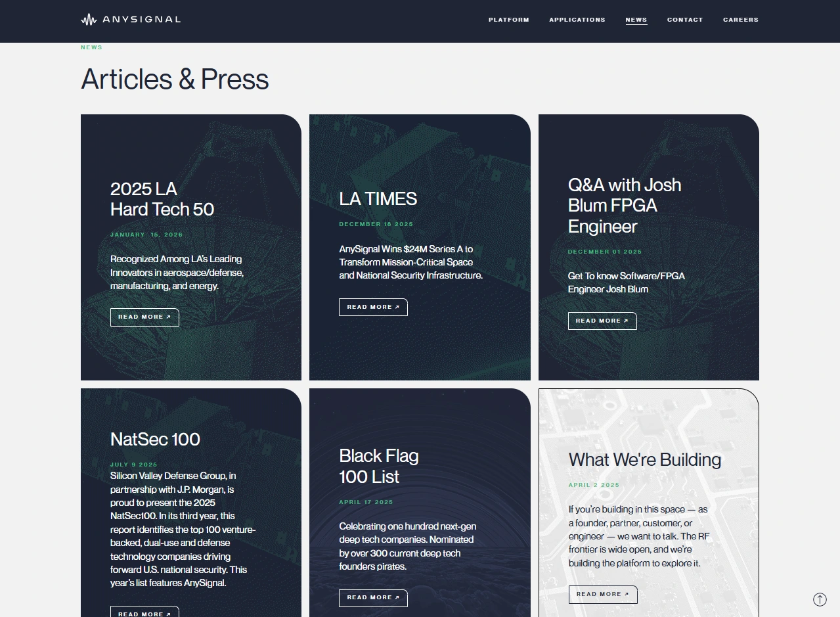Click the '2025 LA Hard Tech 50' headline

click(162, 199)
